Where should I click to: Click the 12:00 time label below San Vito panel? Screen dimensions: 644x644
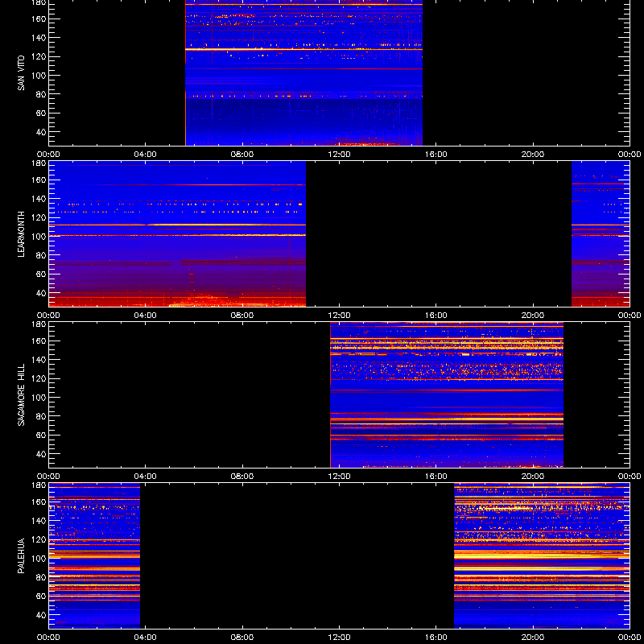pos(339,155)
